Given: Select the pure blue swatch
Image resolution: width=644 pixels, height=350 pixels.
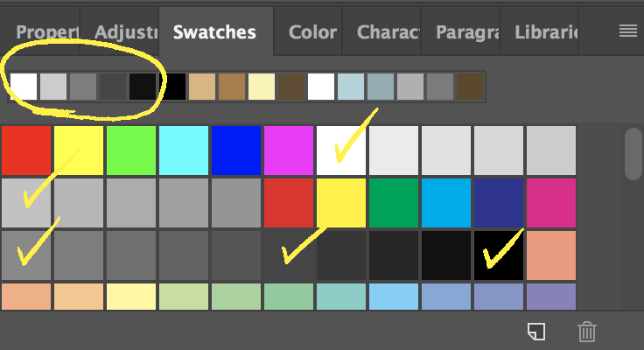Looking at the screenshot, I should (236, 150).
